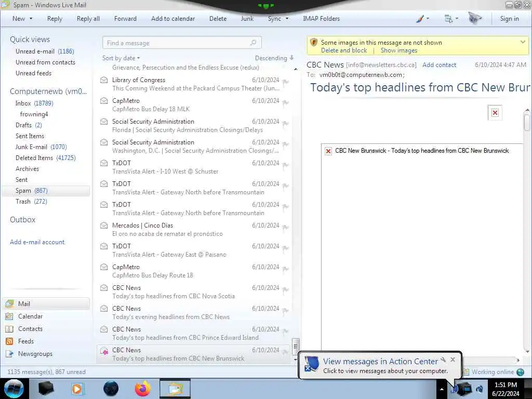The height and width of the screenshot is (399, 532).
Task: Open Calendar via its icon
Action: click(x=9, y=316)
